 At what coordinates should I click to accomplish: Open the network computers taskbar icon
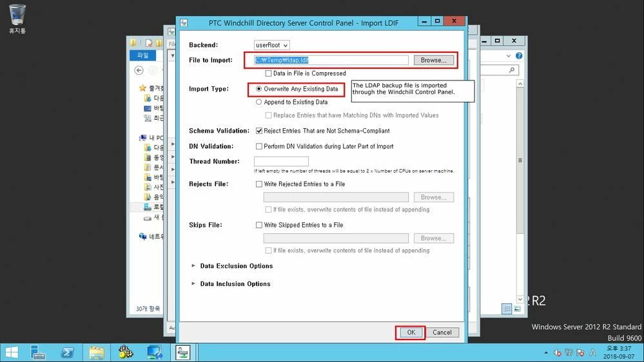coord(155,352)
